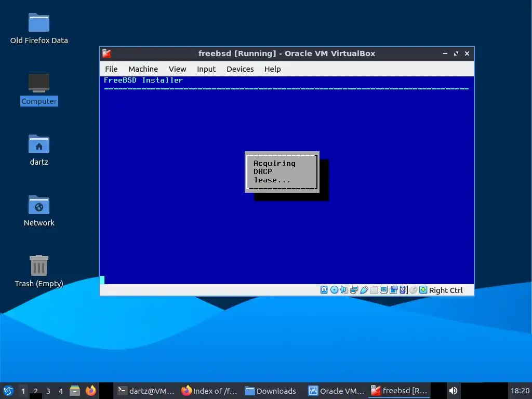Click the Right Ctrl host key label
Screen dimensions: 532x399
pyautogui.click(x=446, y=290)
